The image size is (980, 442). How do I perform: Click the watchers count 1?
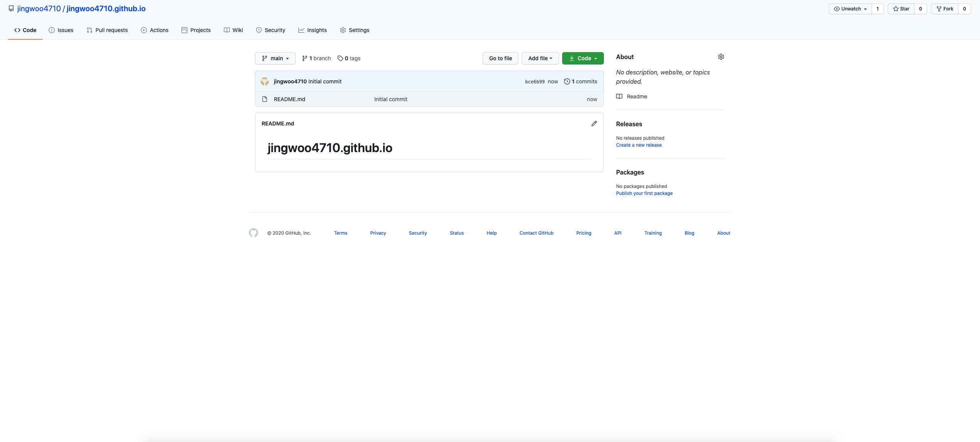tap(878, 9)
